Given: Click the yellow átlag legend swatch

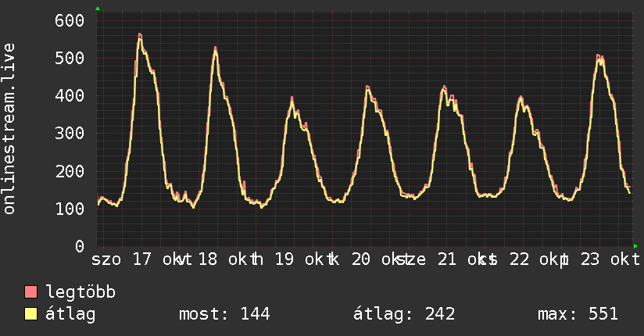Looking at the screenshot, I should click(30, 314).
